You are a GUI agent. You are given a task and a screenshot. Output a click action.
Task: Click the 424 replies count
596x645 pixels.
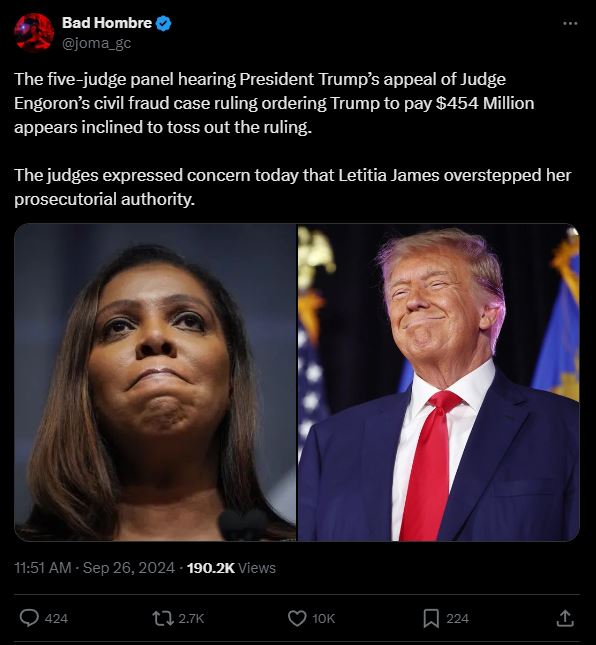(x=56, y=618)
